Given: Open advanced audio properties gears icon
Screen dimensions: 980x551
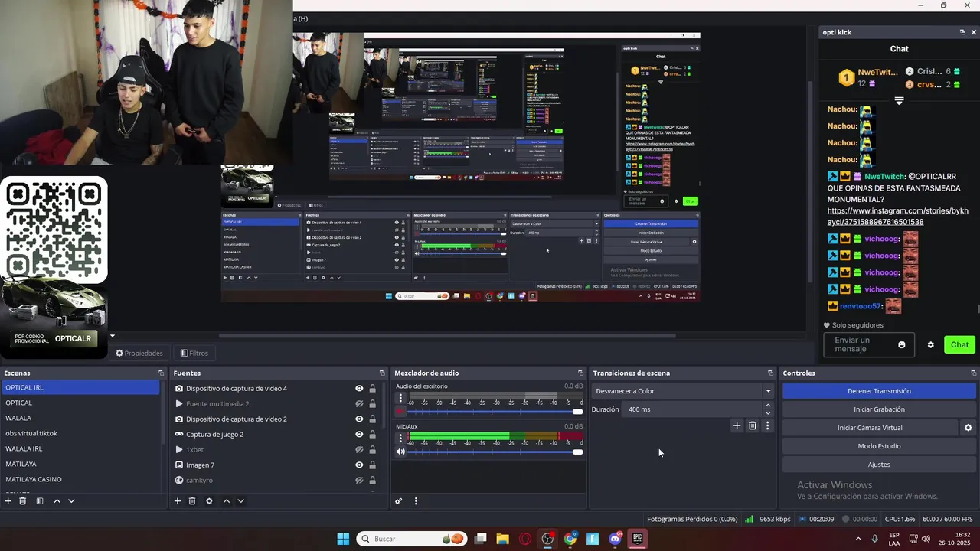Looking at the screenshot, I should tap(399, 501).
